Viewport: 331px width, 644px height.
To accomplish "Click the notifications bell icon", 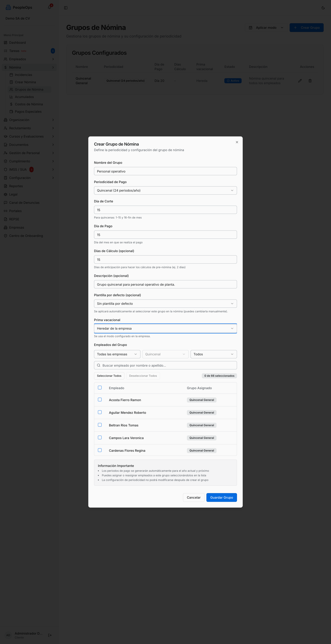I will (x=49, y=7).
